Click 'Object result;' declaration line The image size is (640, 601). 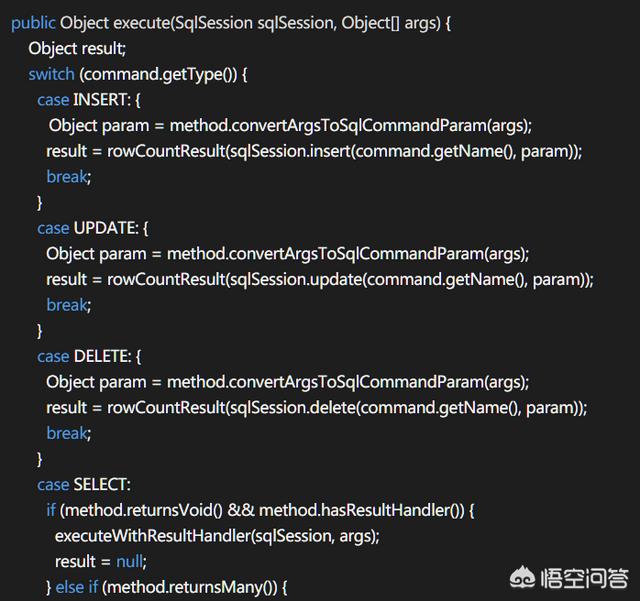click(x=77, y=49)
